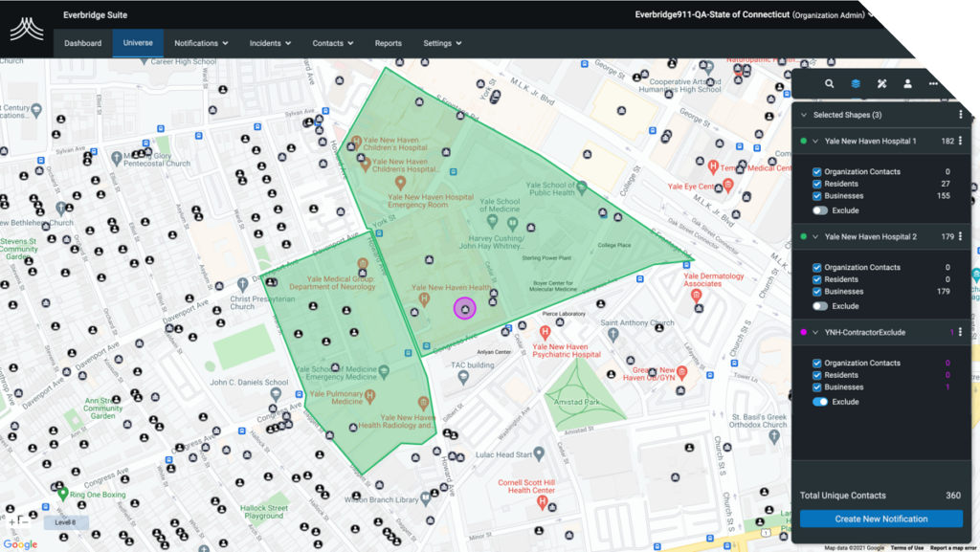Click the green color dot for Yale New Haven Hospital 1
The image size is (980, 552).
pyautogui.click(x=804, y=142)
